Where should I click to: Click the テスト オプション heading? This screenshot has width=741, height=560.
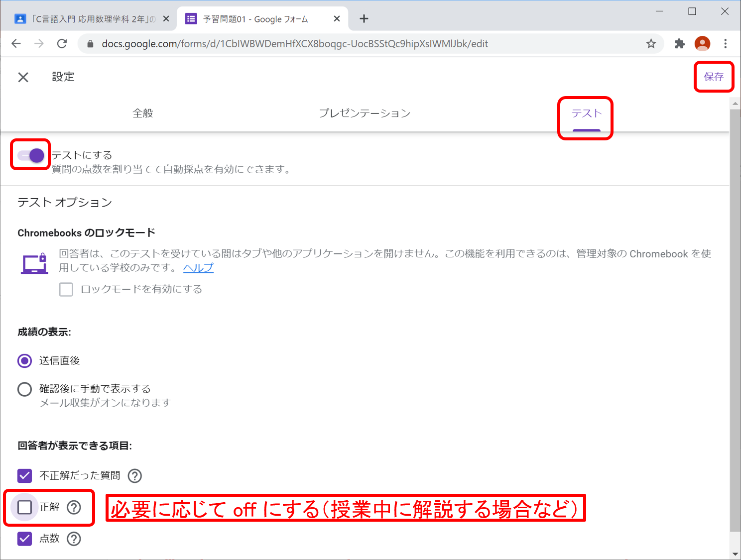click(x=65, y=203)
